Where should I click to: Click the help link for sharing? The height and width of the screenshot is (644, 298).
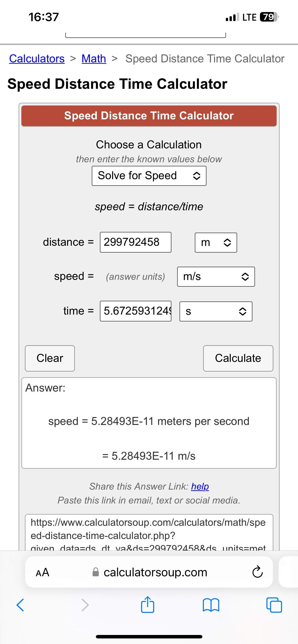point(200,486)
